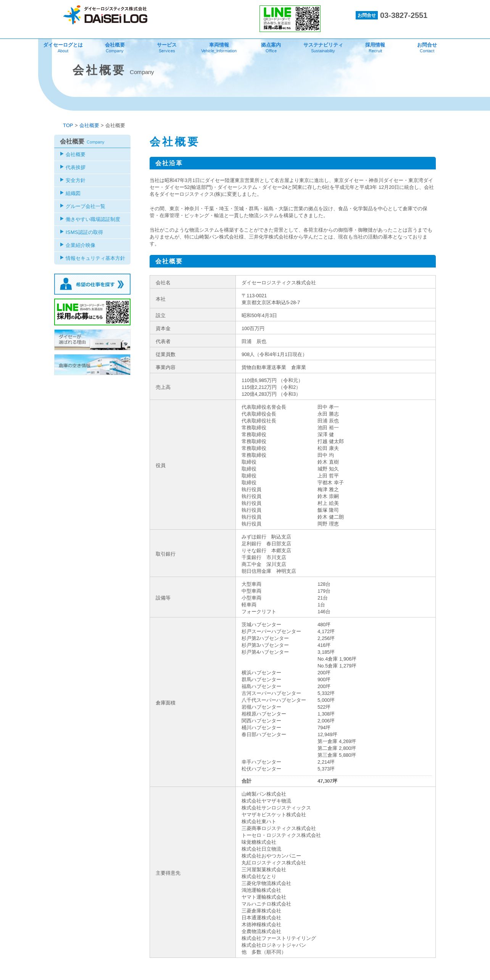Select ISMS認証の取得 in the sidebar

click(92, 232)
